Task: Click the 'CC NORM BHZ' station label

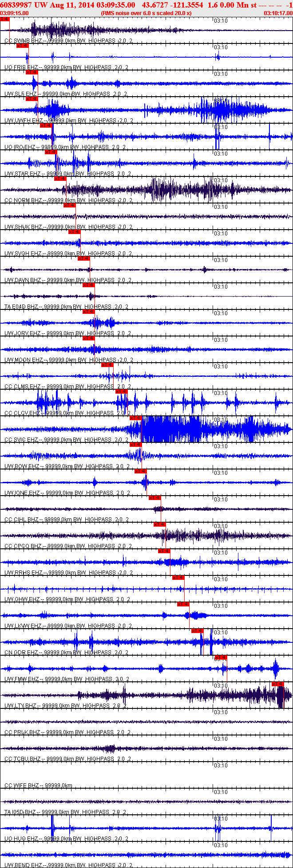Action: (x=23, y=200)
